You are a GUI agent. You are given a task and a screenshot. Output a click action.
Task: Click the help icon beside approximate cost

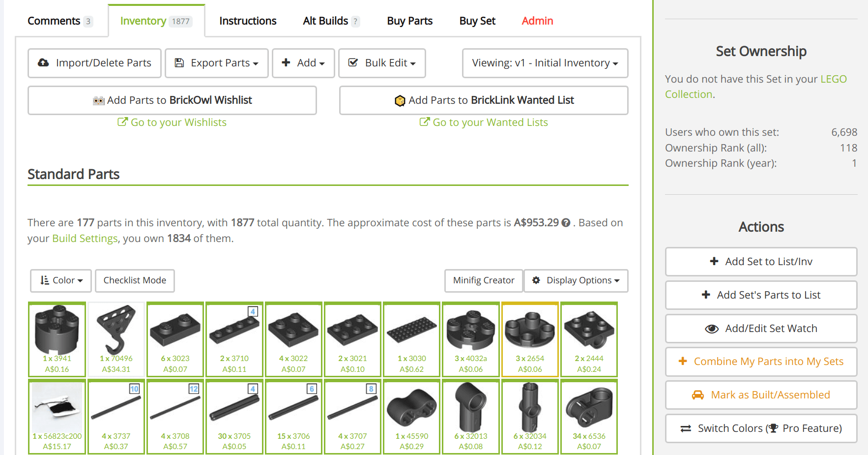tap(566, 223)
